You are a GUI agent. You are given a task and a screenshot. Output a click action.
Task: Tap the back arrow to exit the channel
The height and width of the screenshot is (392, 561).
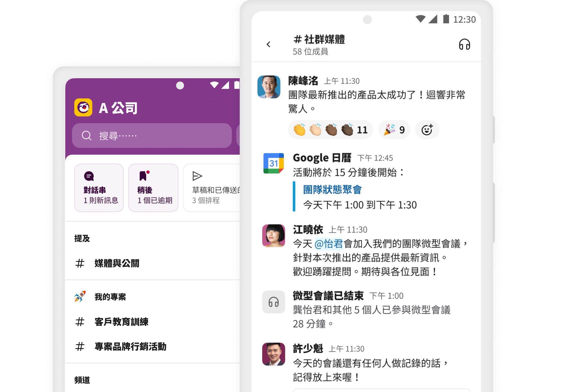pos(268,44)
